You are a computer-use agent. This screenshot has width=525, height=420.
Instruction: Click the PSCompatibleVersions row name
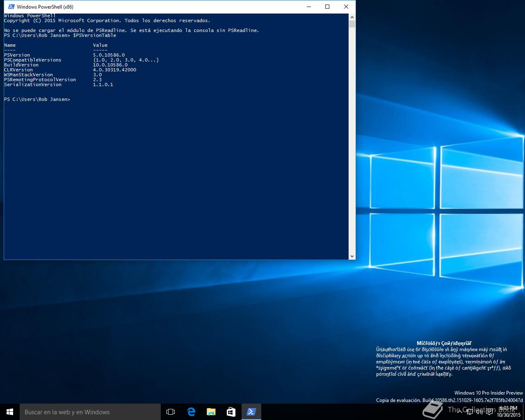coord(33,60)
